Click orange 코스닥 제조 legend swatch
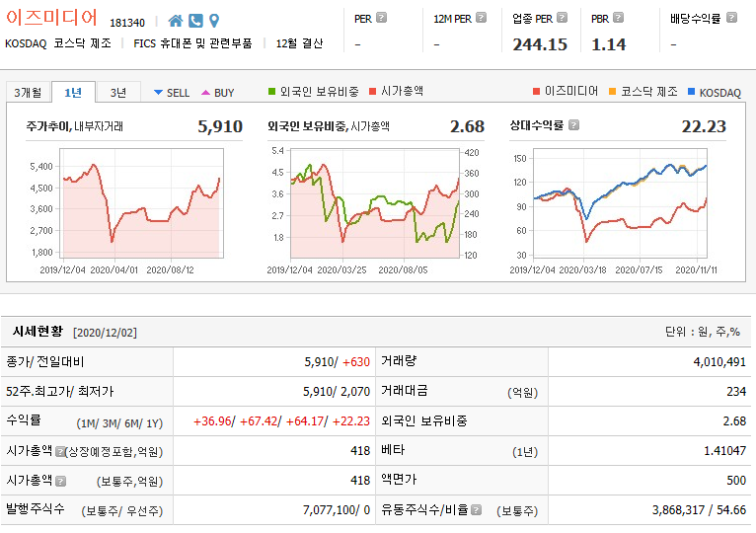 pyautogui.click(x=612, y=91)
